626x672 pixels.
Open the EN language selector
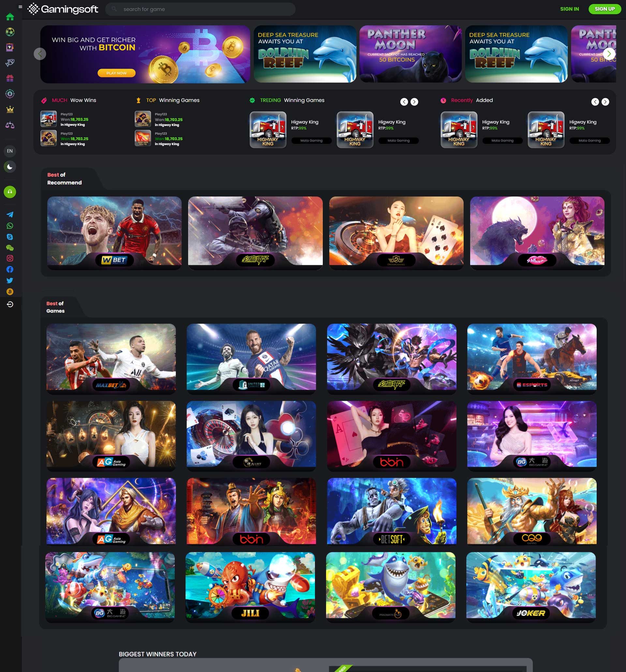(10, 151)
